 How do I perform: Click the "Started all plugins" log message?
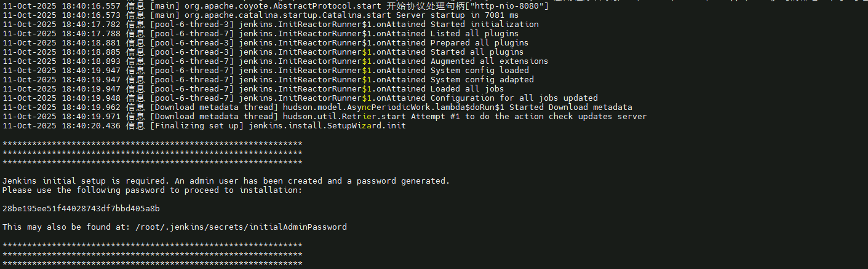coord(477,52)
